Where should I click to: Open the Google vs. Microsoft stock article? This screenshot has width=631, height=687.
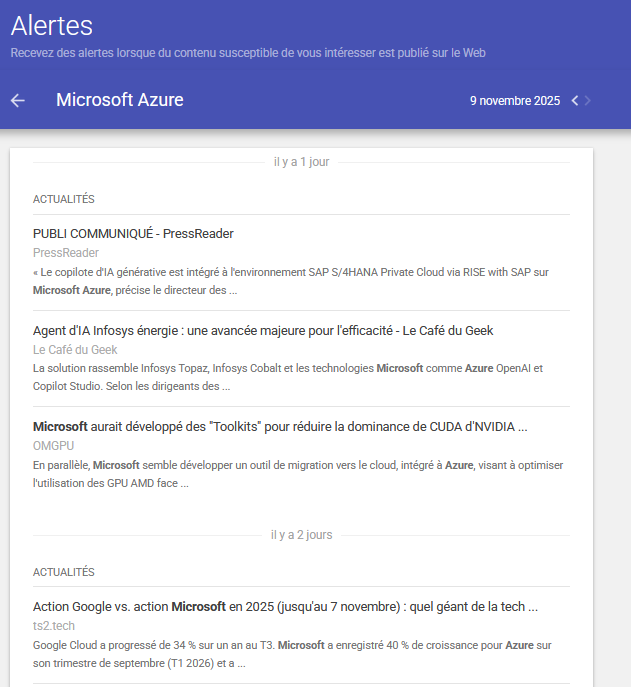pos(285,607)
